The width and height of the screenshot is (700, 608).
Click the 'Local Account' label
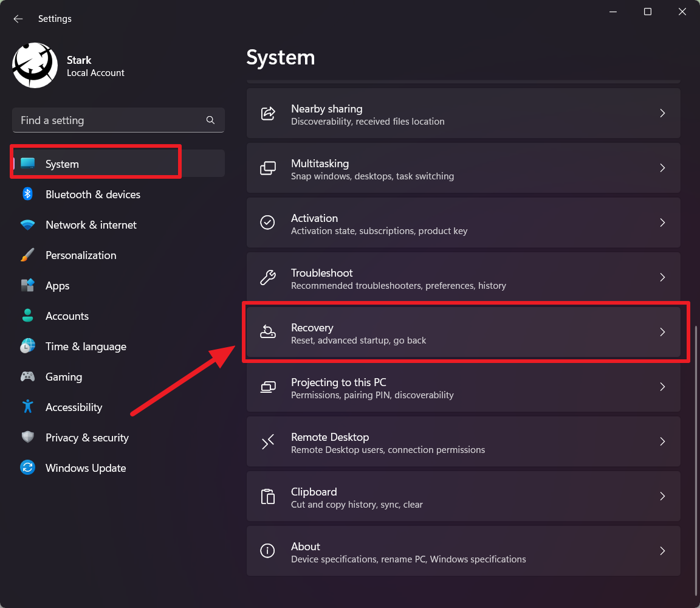95,73
